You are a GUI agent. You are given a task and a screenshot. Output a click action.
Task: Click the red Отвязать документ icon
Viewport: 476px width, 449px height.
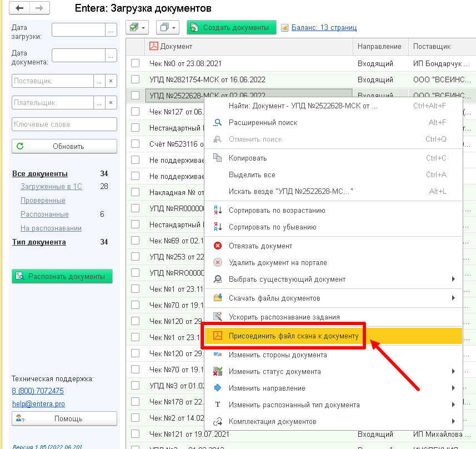[x=218, y=246]
